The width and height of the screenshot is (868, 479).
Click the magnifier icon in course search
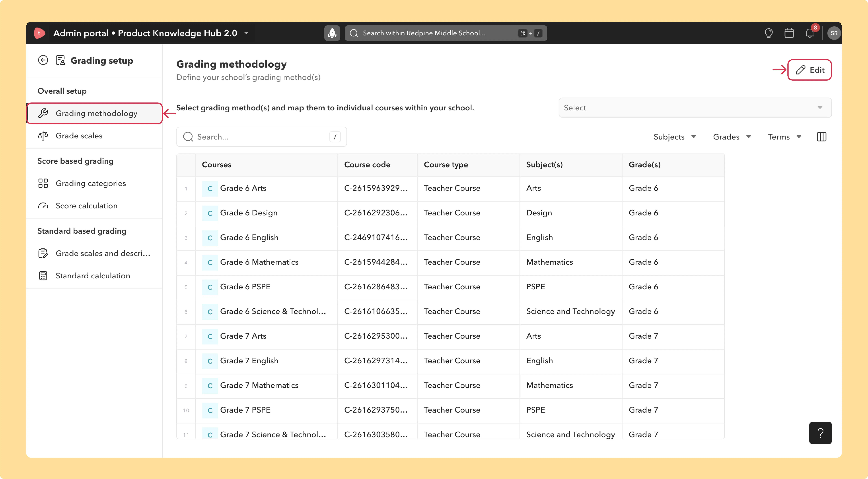tap(188, 137)
